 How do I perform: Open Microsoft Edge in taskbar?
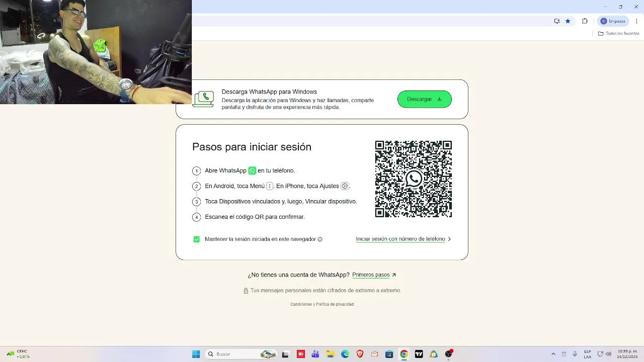click(x=345, y=354)
